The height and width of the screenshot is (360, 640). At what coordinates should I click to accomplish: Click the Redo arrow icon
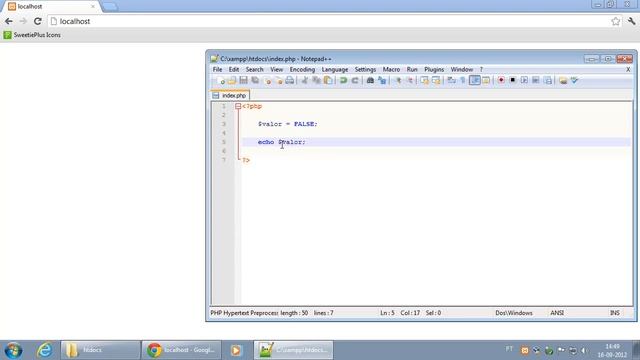point(355,80)
